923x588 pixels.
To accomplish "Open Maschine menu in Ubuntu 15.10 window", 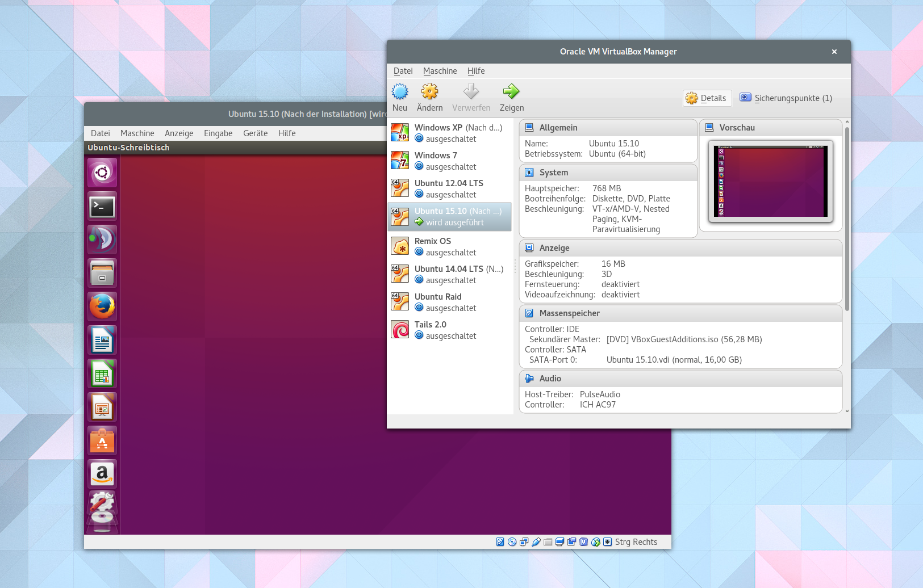I will point(137,133).
